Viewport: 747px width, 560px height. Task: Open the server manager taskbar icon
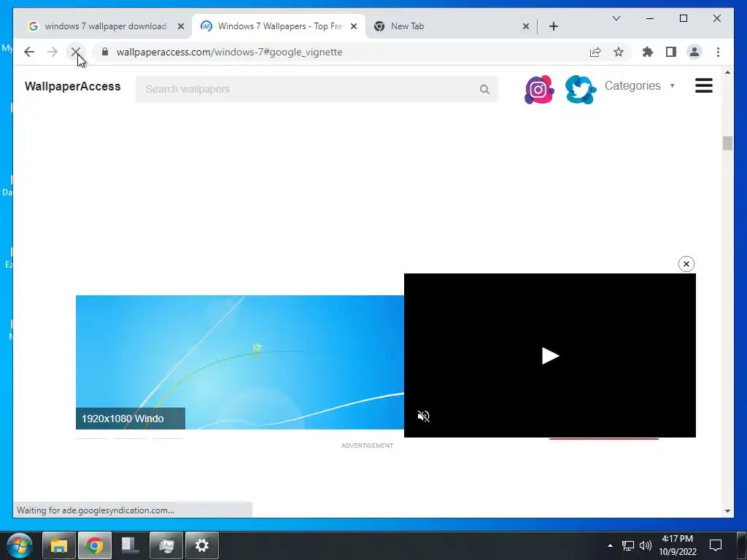[x=130, y=545]
